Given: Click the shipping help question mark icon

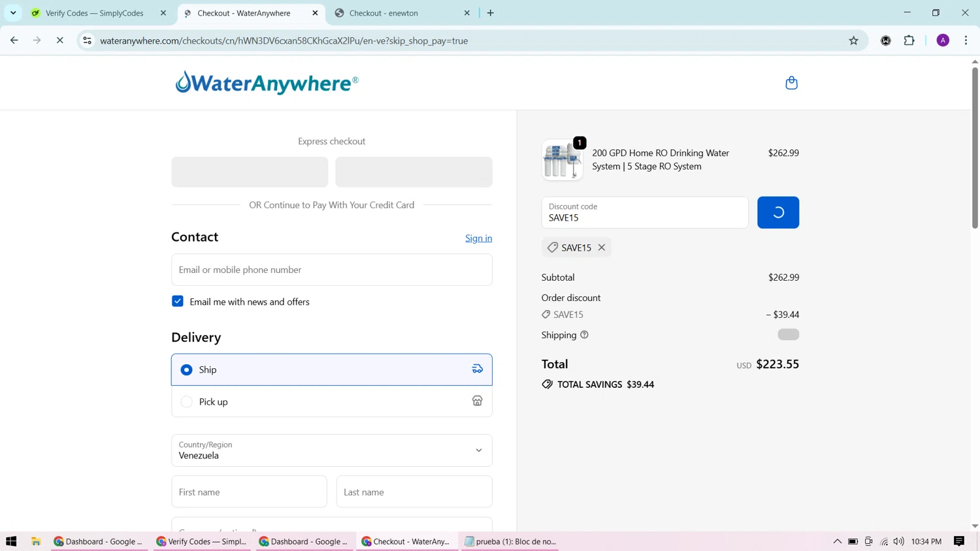Looking at the screenshot, I should tap(584, 335).
